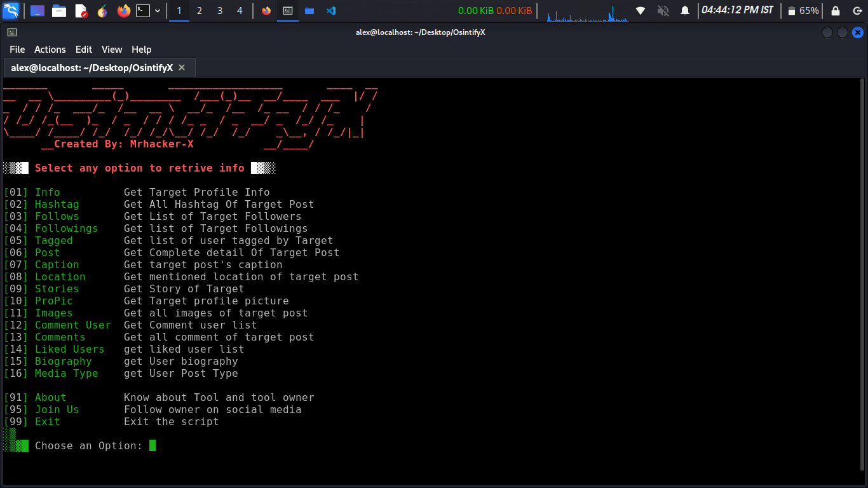The image size is (868, 488).
Task: Click the notification bell in system tray
Action: click(685, 11)
